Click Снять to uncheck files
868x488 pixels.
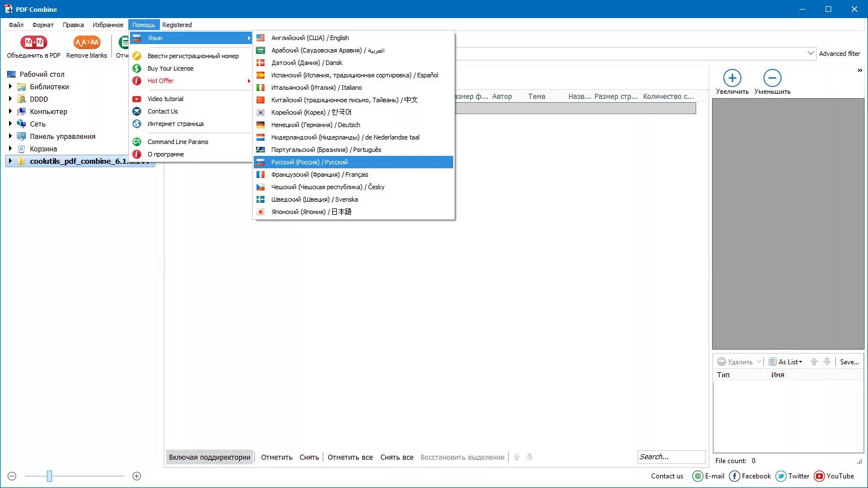coord(309,457)
